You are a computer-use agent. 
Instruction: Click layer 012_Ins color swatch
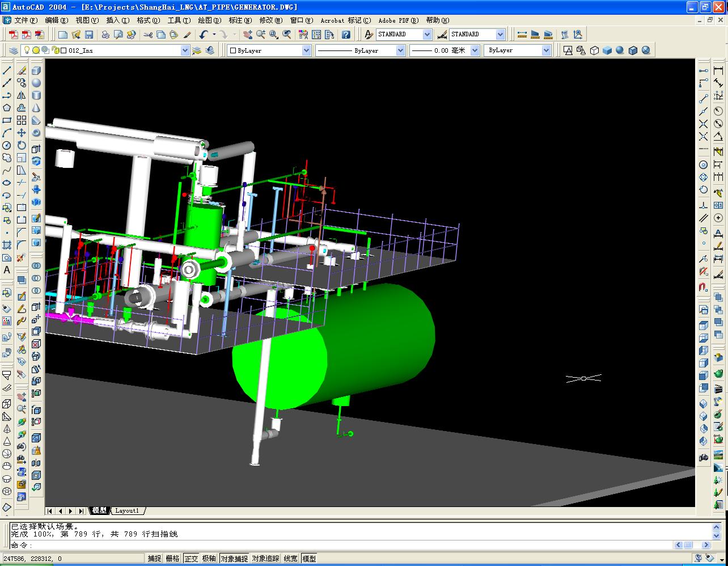tap(64, 50)
